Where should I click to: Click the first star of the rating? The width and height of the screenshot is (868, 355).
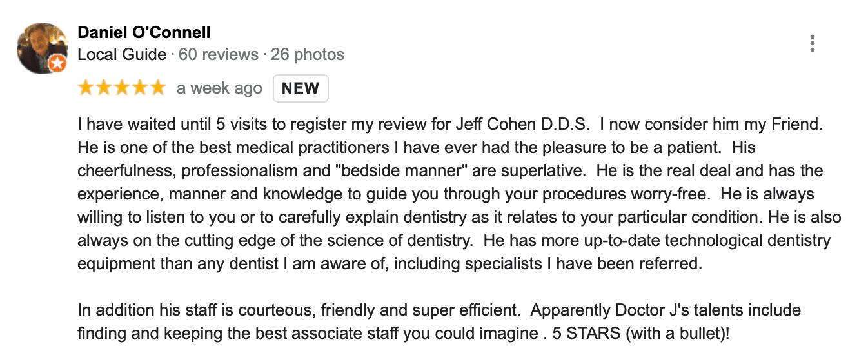coord(86,88)
